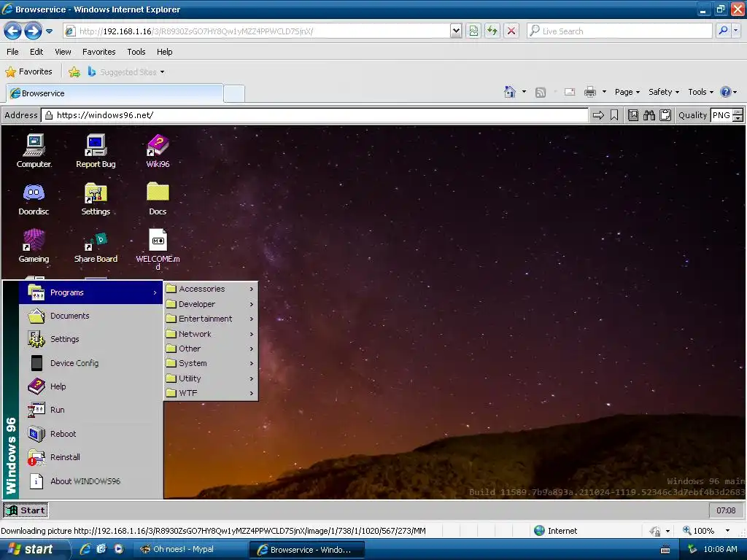Expand the Utility programs folder

coord(211,378)
